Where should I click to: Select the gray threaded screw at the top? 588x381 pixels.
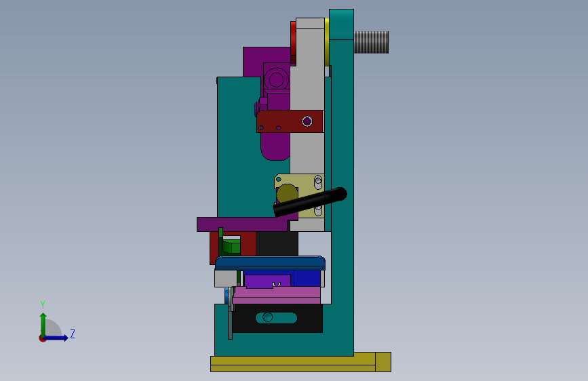click(371, 43)
